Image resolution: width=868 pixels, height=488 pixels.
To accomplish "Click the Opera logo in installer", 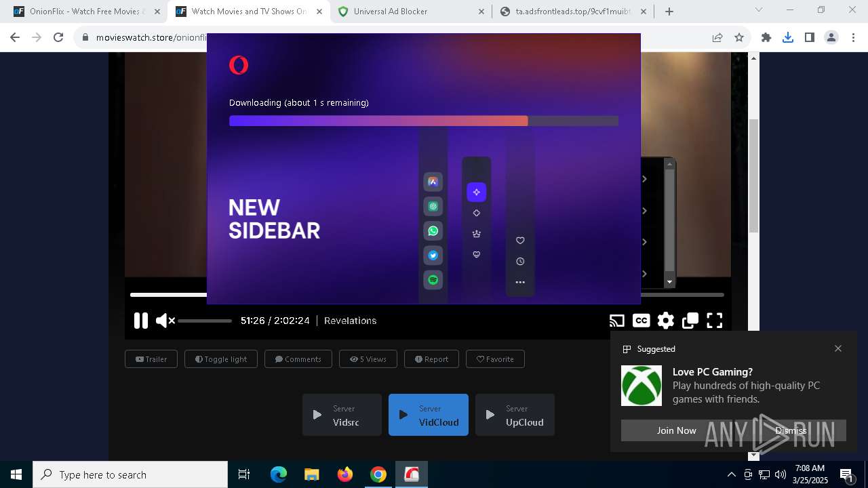I will [239, 65].
